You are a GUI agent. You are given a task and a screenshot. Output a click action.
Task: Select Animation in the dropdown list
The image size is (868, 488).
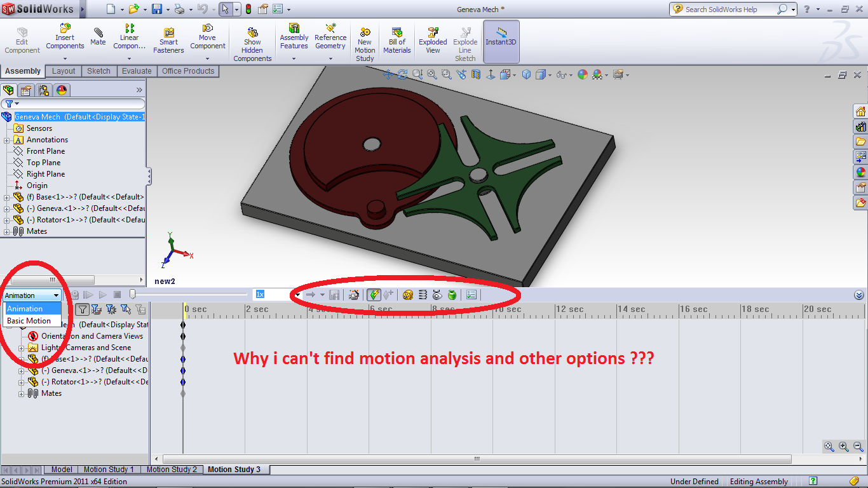click(32, 309)
